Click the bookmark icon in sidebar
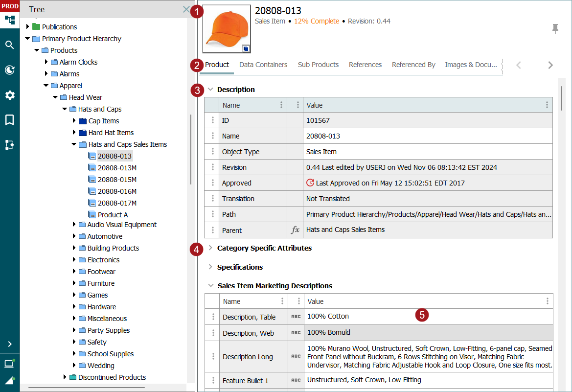Viewport: 572px width, 392px height. point(10,120)
